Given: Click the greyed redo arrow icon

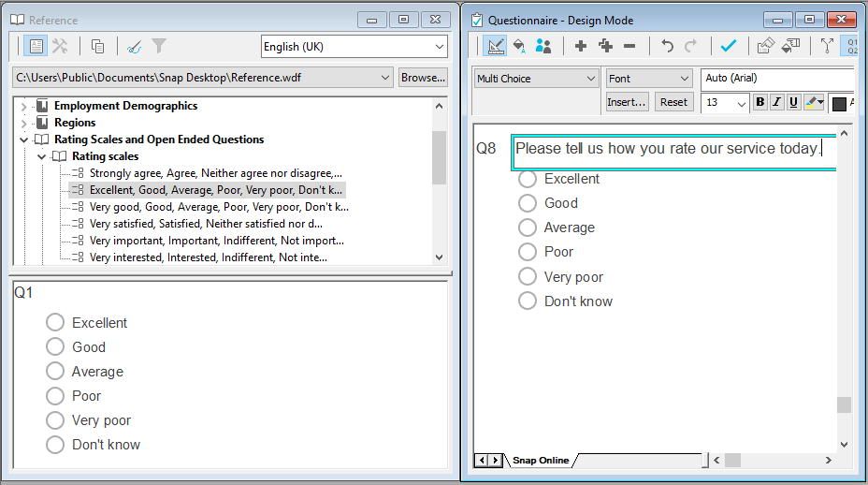Looking at the screenshot, I should 691,46.
